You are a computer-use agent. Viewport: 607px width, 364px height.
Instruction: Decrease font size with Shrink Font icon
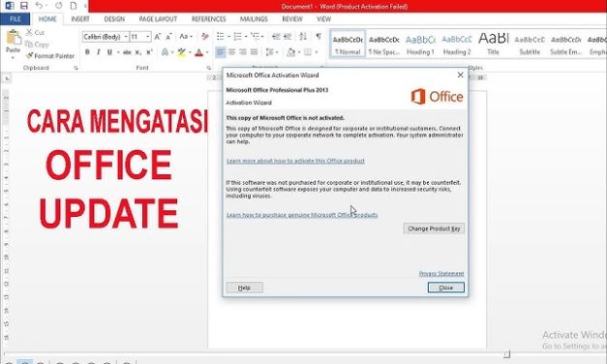point(168,37)
